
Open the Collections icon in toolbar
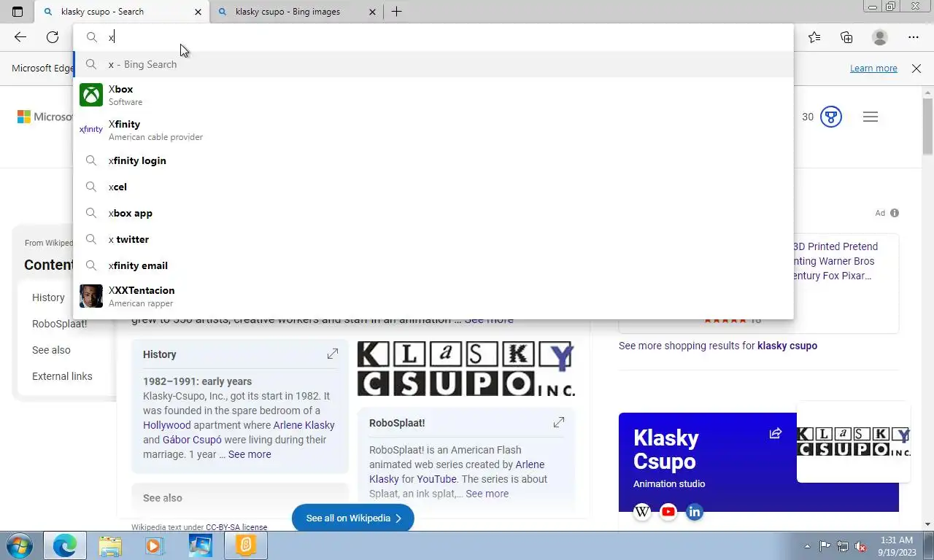click(x=846, y=37)
